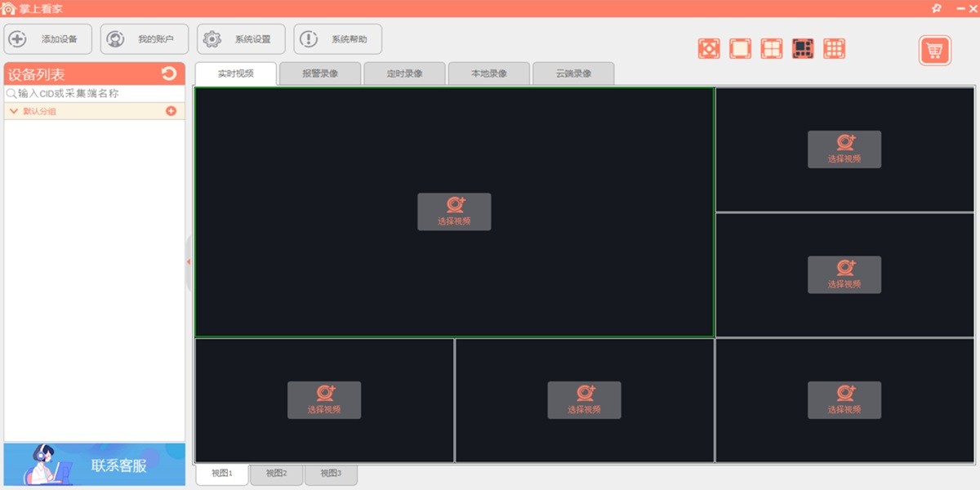Focus the CID search input field
The image size is (980, 490).
98,94
